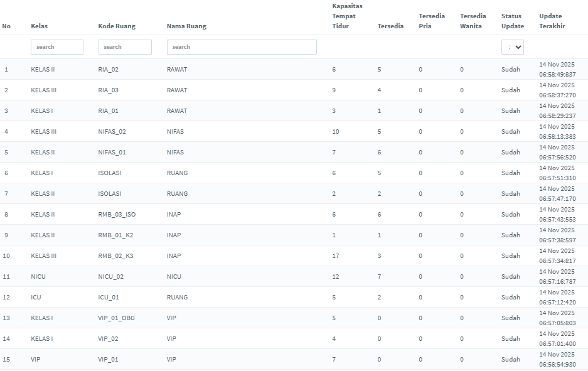Click the Kode Ruang column header
This screenshot has height=371, width=588.
point(117,26)
